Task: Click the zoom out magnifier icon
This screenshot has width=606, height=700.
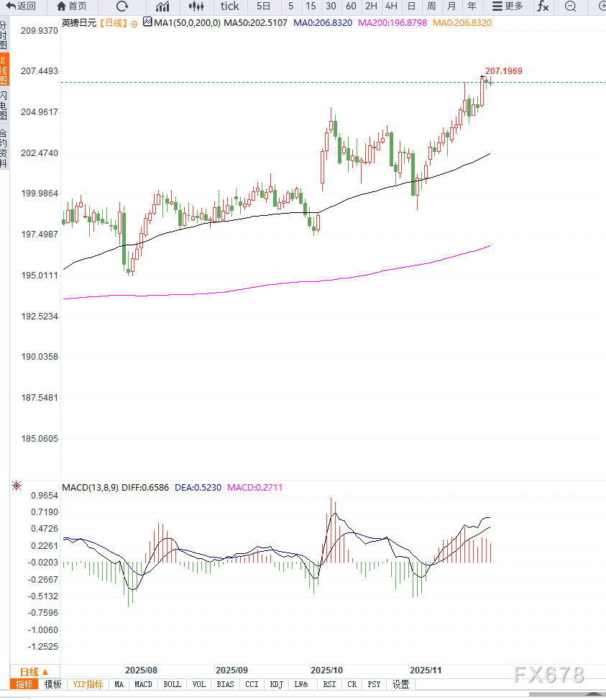Action: coord(570,6)
